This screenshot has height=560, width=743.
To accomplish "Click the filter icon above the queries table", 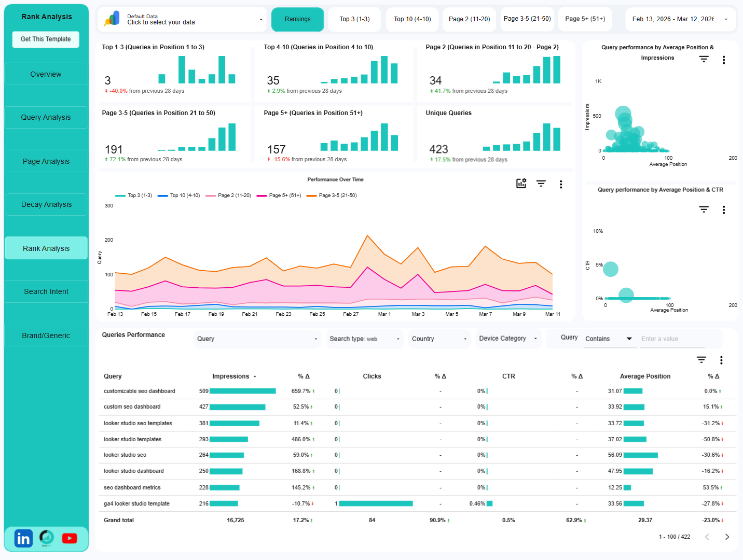I will tap(701, 359).
